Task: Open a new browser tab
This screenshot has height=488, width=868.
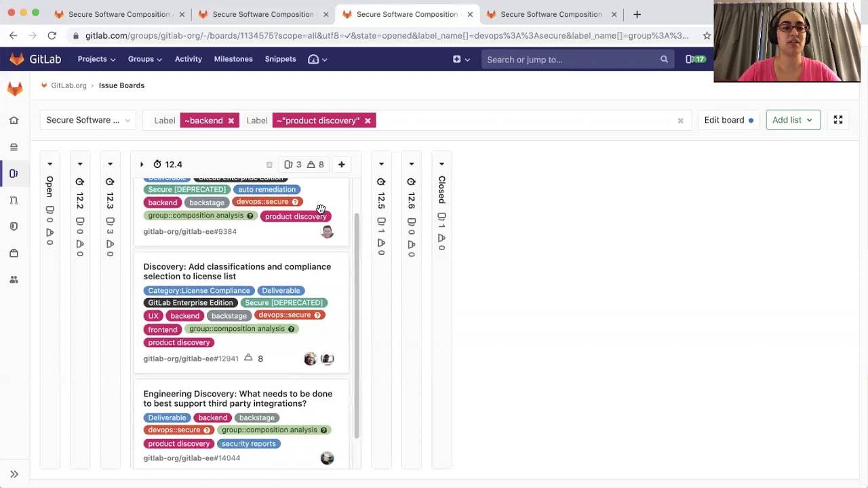Action: pyautogui.click(x=637, y=14)
